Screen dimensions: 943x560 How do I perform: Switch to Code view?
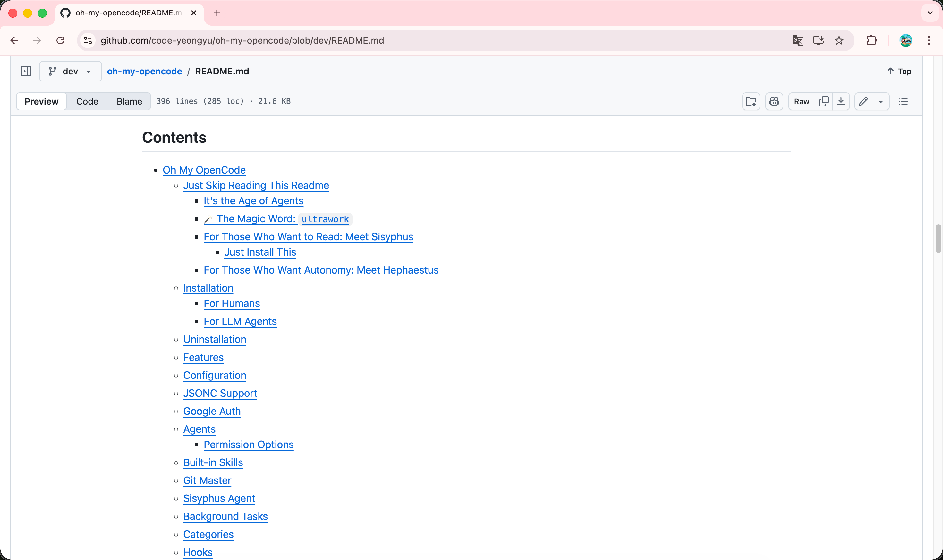click(x=87, y=101)
